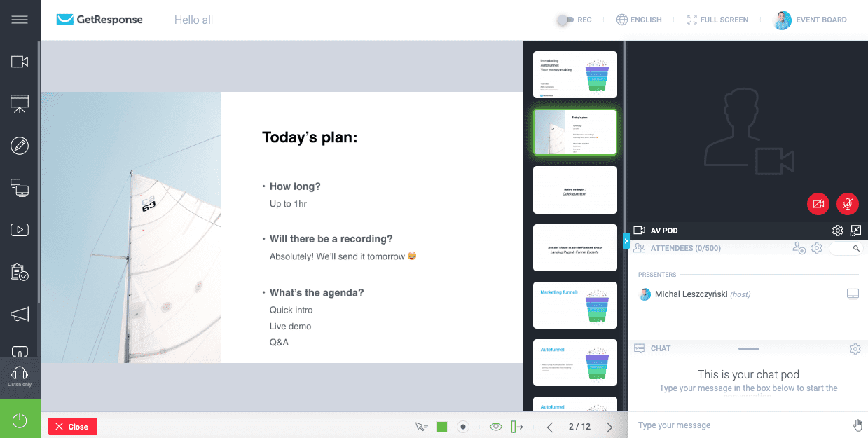
Task: Open the YouTube video tool
Action: tap(20, 230)
